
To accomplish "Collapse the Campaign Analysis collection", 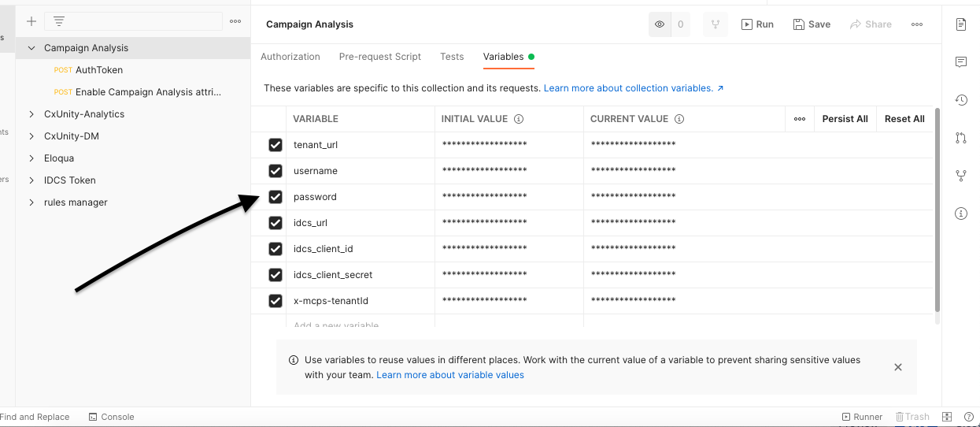I will (x=31, y=48).
